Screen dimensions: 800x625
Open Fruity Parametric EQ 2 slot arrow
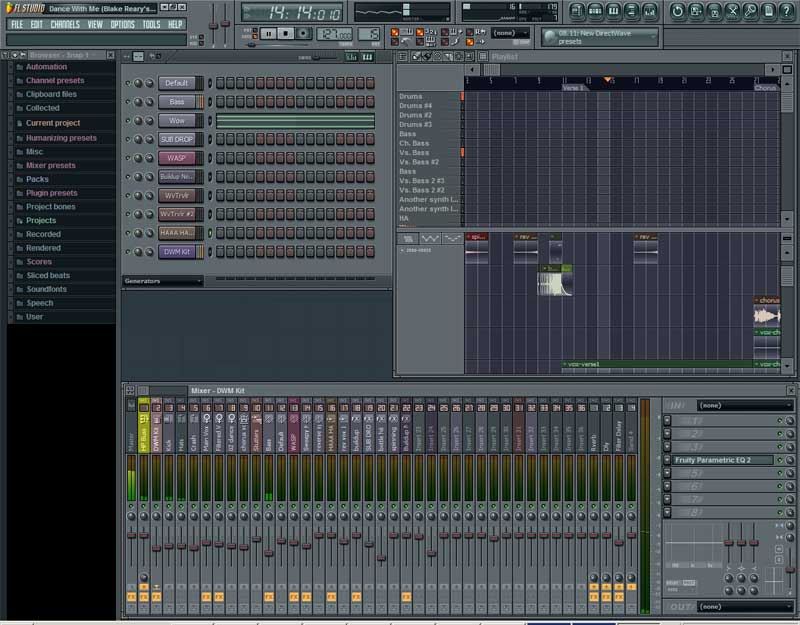[x=667, y=460]
